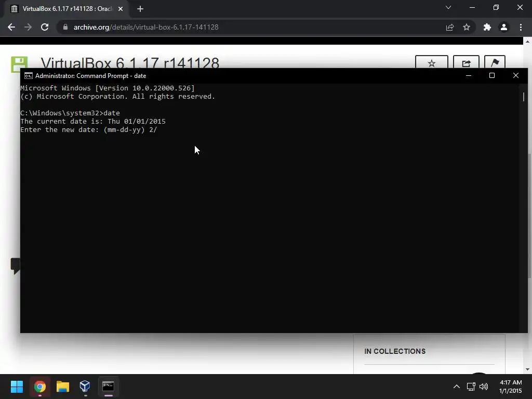
Task: Switch to Chrome in the taskbar
Action: (39, 387)
